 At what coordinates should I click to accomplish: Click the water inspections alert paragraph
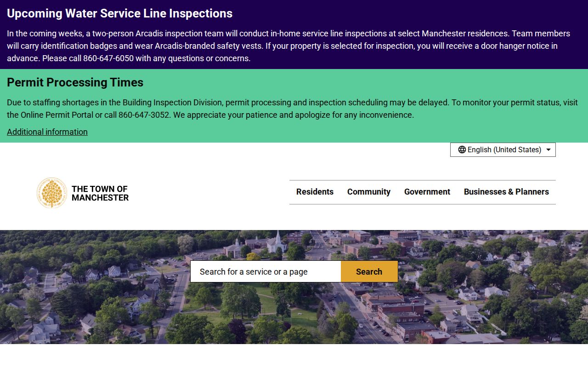[x=288, y=46]
